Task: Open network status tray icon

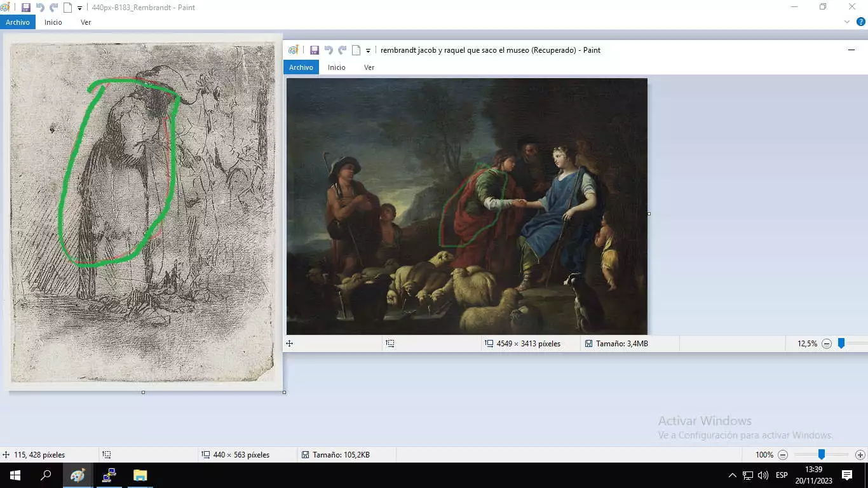Action: [x=748, y=475]
